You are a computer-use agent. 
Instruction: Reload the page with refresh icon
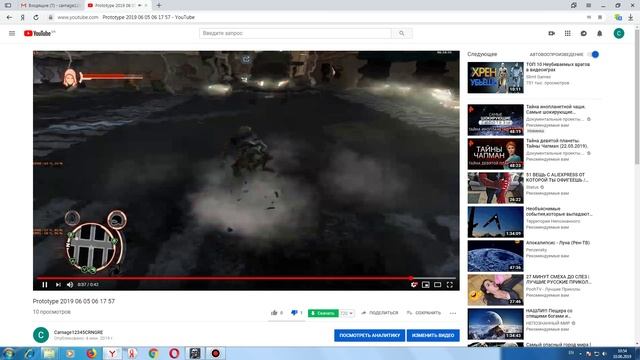point(36,17)
